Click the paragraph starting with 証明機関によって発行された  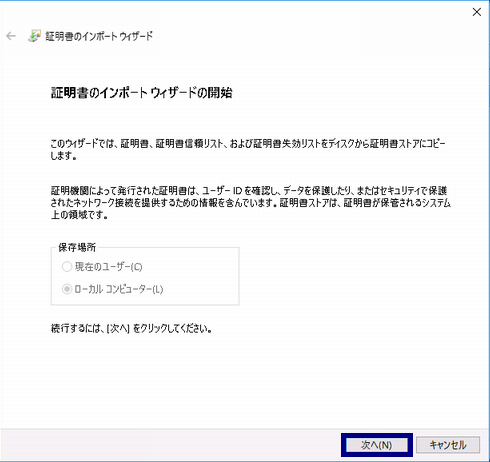click(x=251, y=203)
